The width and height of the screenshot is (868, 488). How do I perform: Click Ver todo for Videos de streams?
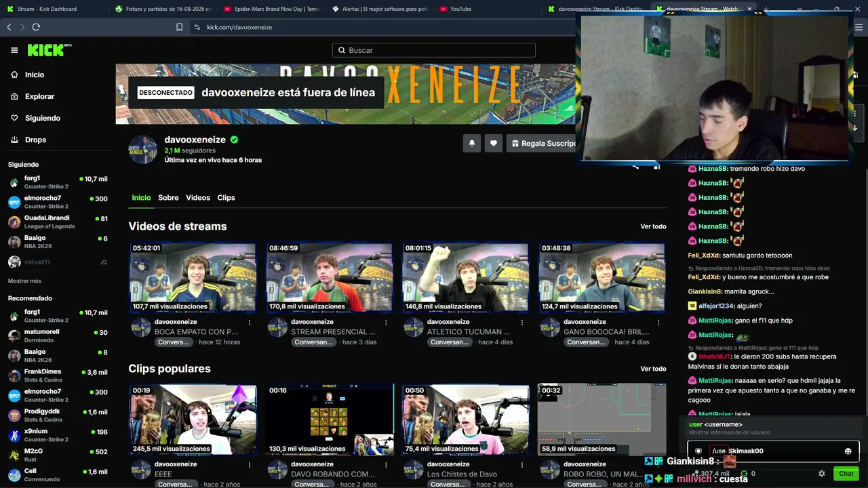tap(653, 226)
